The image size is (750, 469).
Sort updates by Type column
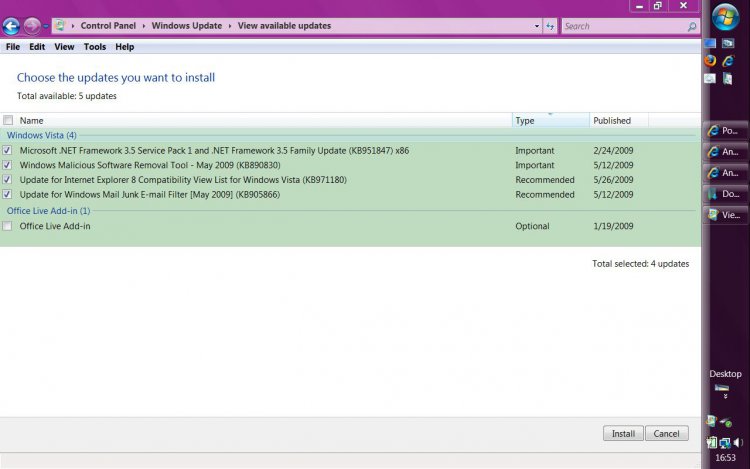pyautogui.click(x=551, y=120)
